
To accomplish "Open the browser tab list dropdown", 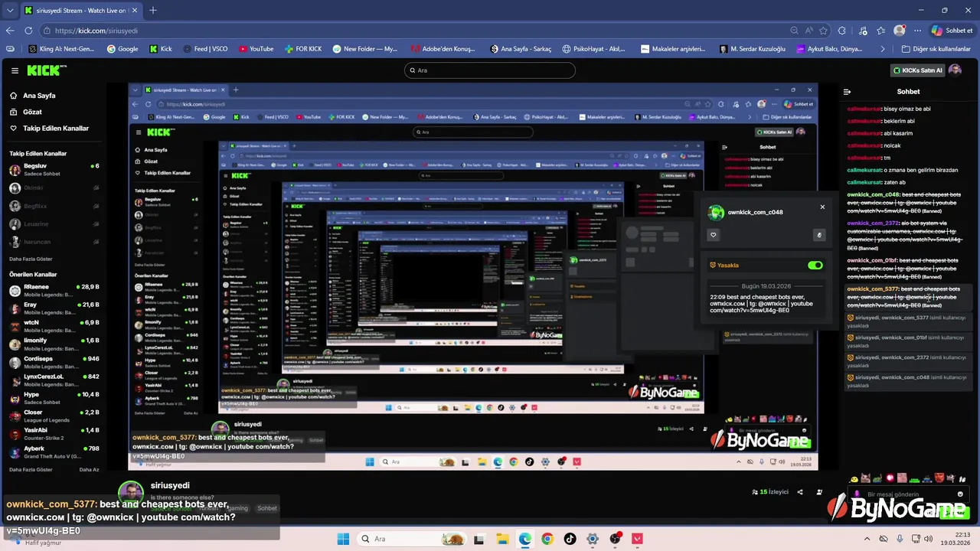I will (10, 11).
